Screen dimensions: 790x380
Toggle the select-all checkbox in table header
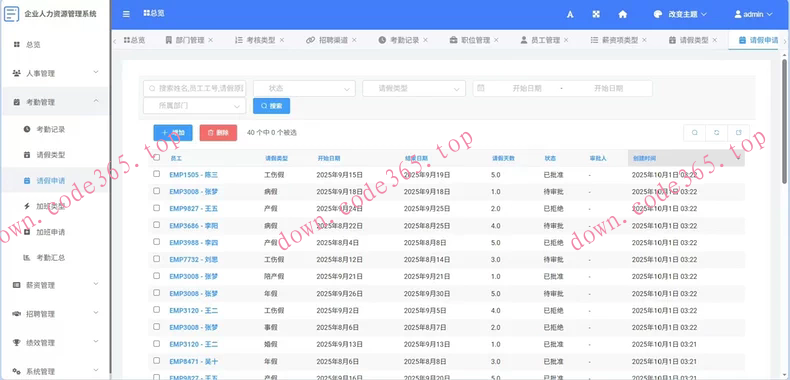pos(157,157)
